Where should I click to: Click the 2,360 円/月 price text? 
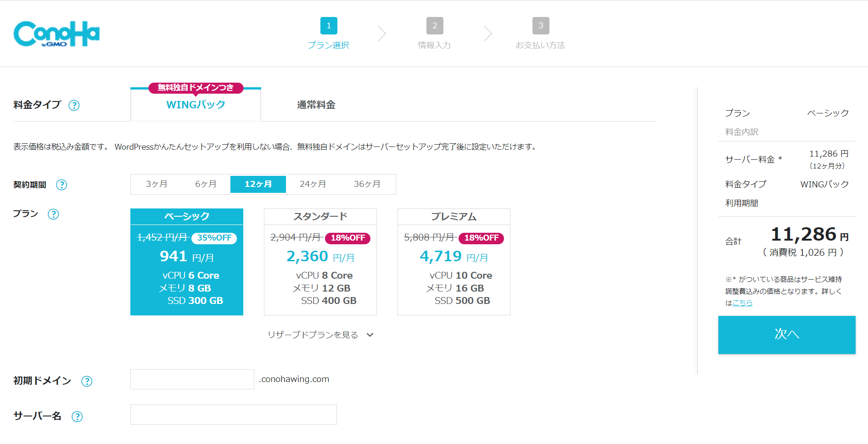click(x=320, y=256)
